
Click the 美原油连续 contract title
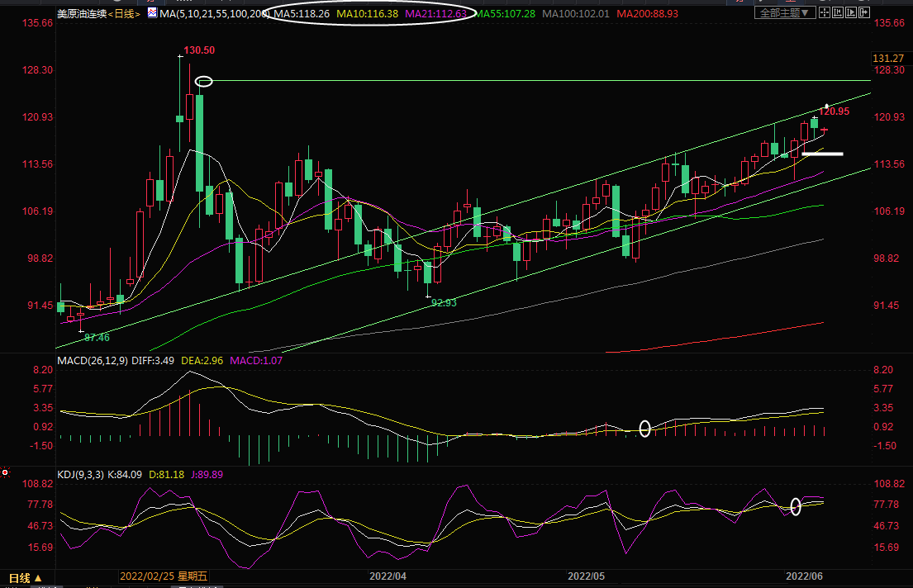tap(81, 13)
